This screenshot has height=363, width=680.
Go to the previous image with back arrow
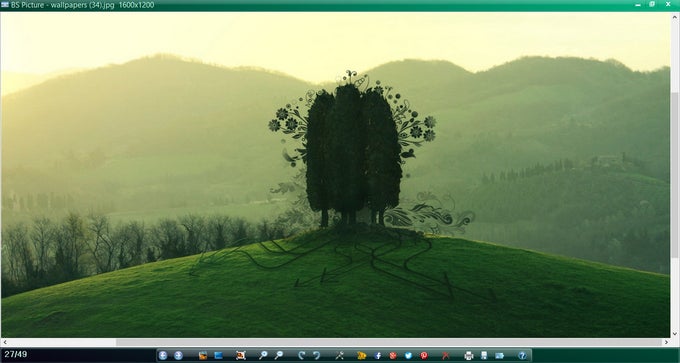tap(163, 355)
